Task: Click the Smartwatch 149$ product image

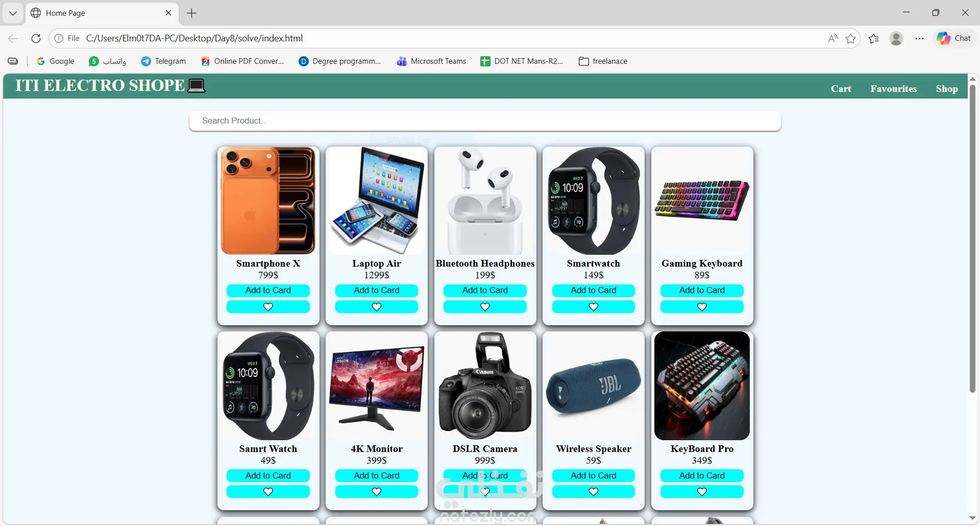Action: [594, 201]
